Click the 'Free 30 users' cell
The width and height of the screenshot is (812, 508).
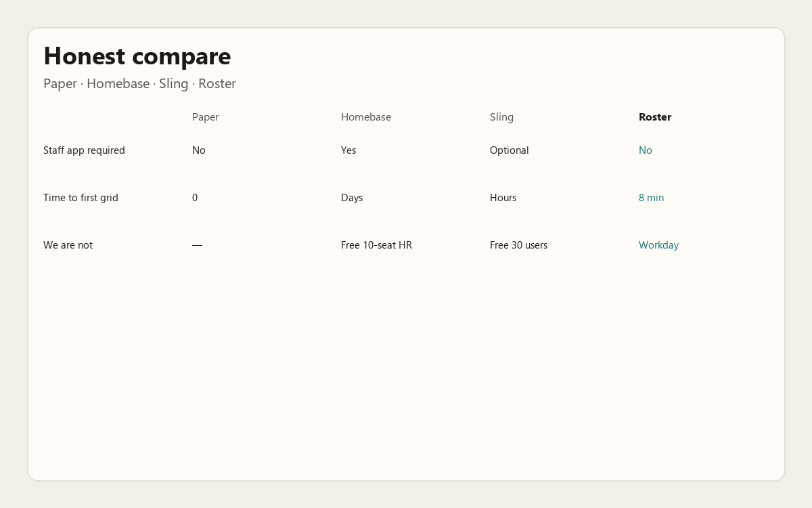click(x=518, y=245)
